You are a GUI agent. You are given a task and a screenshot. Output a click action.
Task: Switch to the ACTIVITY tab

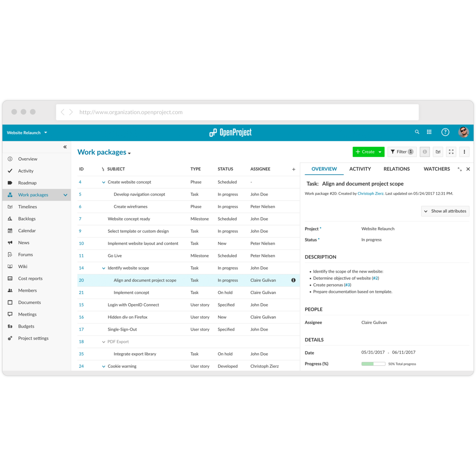coord(360,169)
